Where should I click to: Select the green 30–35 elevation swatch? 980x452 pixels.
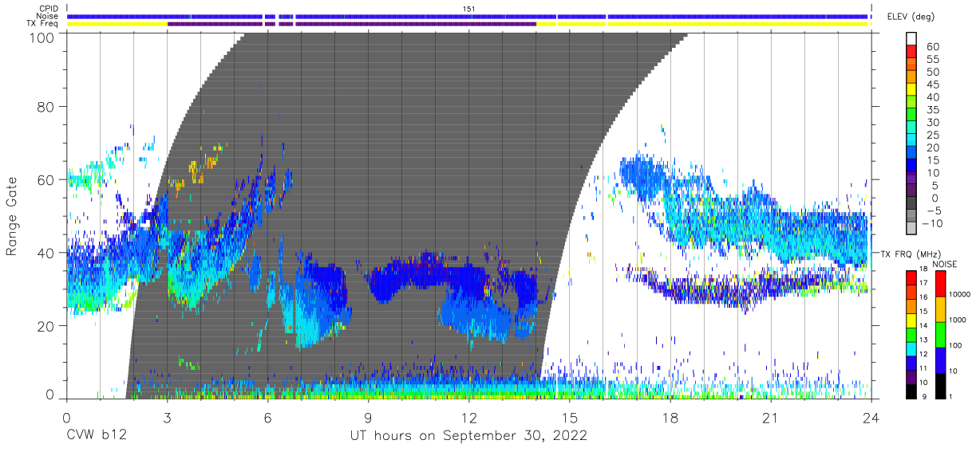pos(912,116)
